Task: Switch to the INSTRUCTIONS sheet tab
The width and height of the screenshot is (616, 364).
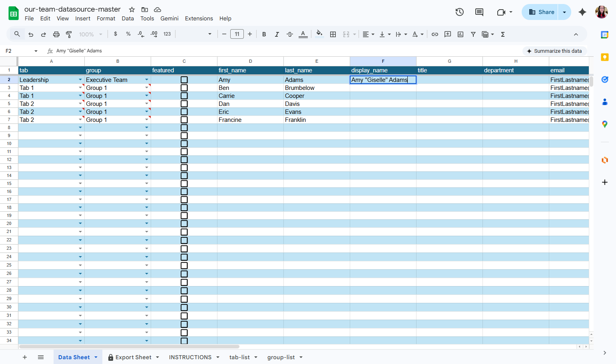Action: click(x=190, y=357)
